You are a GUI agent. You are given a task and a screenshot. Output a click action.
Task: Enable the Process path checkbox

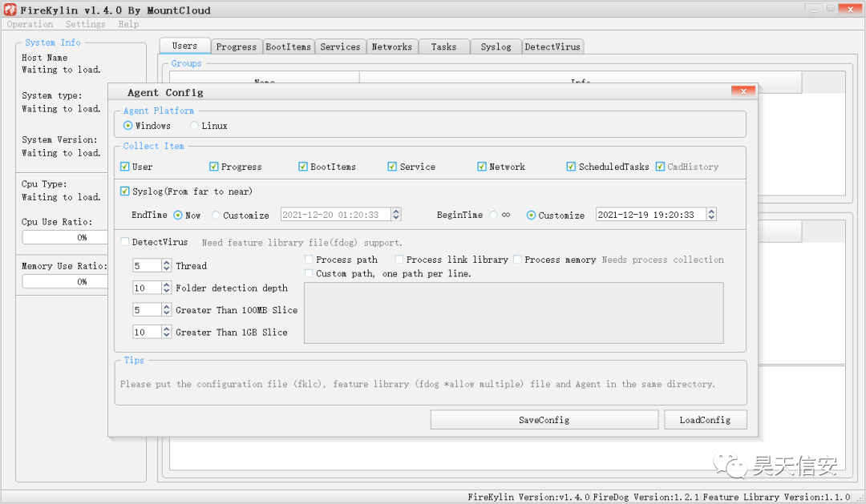[x=309, y=259]
